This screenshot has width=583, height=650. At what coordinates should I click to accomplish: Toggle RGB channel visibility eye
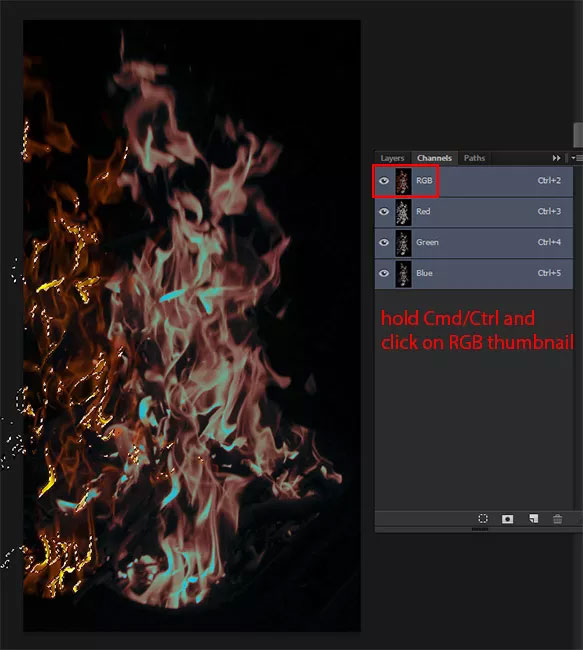pyautogui.click(x=384, y=181)
